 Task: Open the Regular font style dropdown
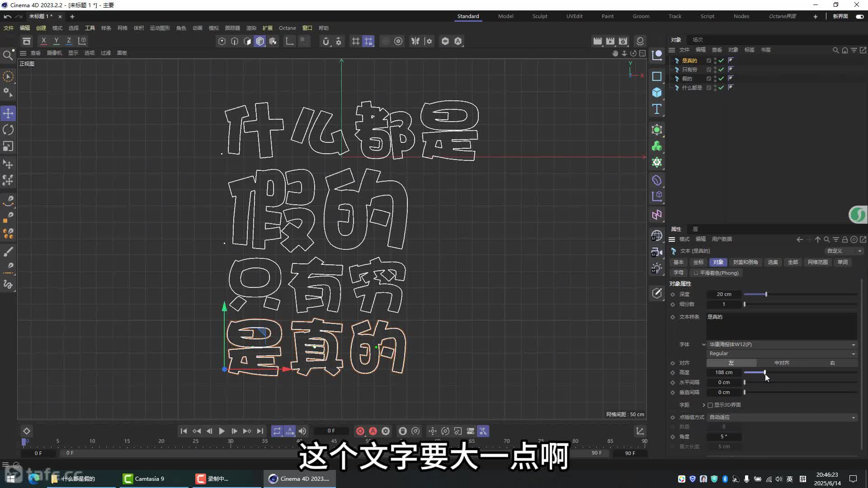pyautogui.click(x=781, y=354)
